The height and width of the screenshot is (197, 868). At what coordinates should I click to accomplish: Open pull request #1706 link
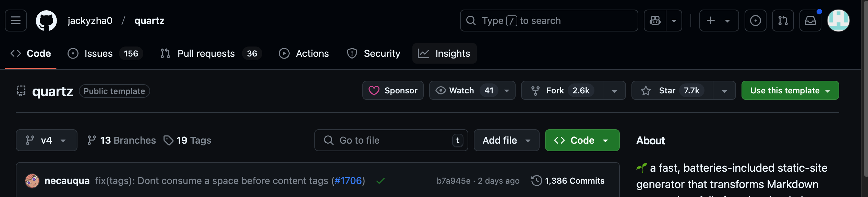348,181
